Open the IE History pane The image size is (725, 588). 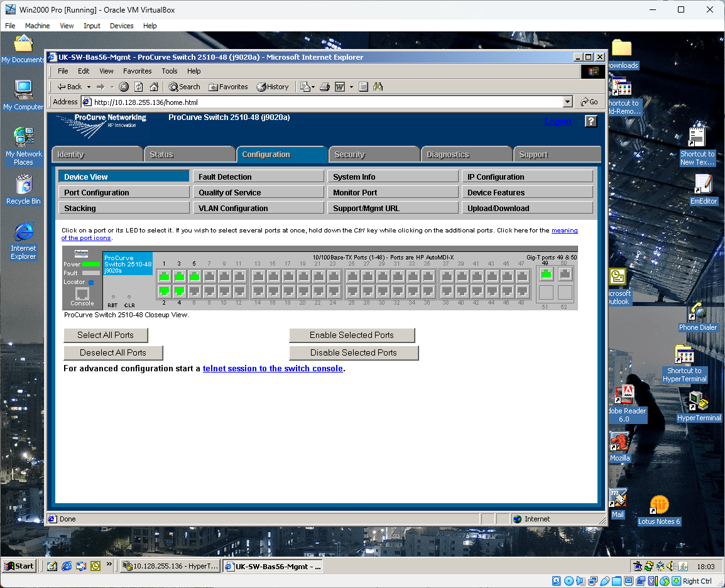(273, 87)
